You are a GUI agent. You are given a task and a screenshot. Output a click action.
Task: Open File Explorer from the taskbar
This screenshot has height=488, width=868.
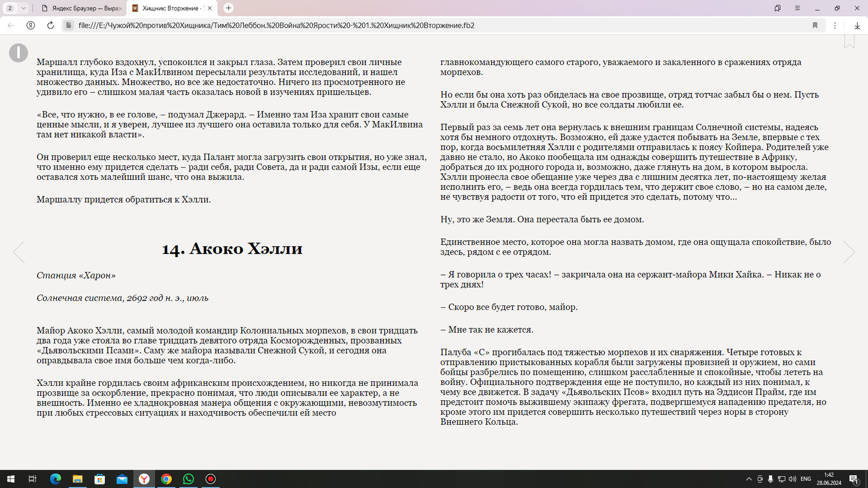tap(78, 479)
